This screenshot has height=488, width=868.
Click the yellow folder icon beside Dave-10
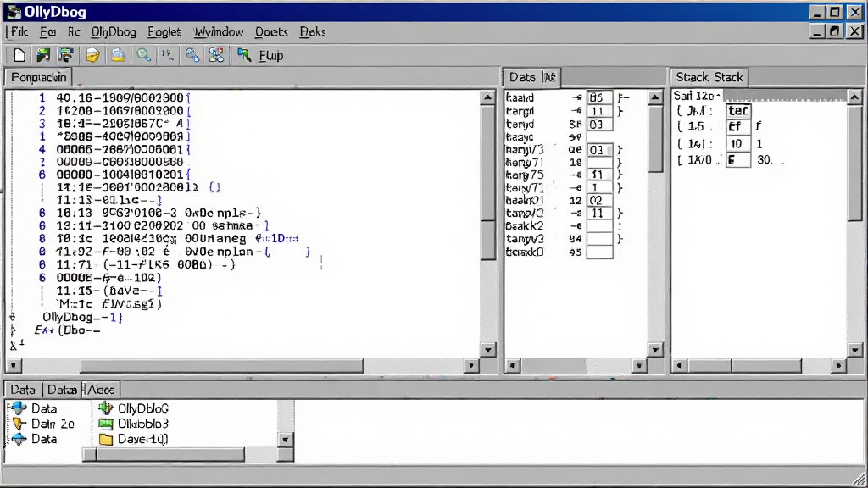point(106,440)
